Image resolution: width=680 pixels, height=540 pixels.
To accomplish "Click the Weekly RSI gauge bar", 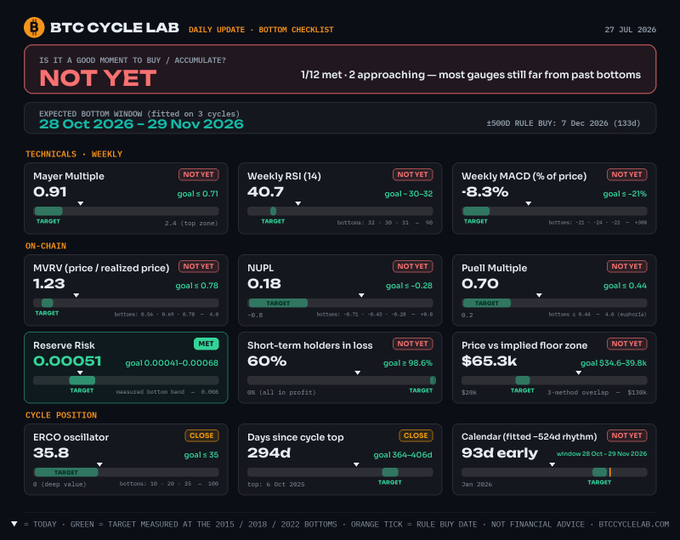I will point(340,211).
